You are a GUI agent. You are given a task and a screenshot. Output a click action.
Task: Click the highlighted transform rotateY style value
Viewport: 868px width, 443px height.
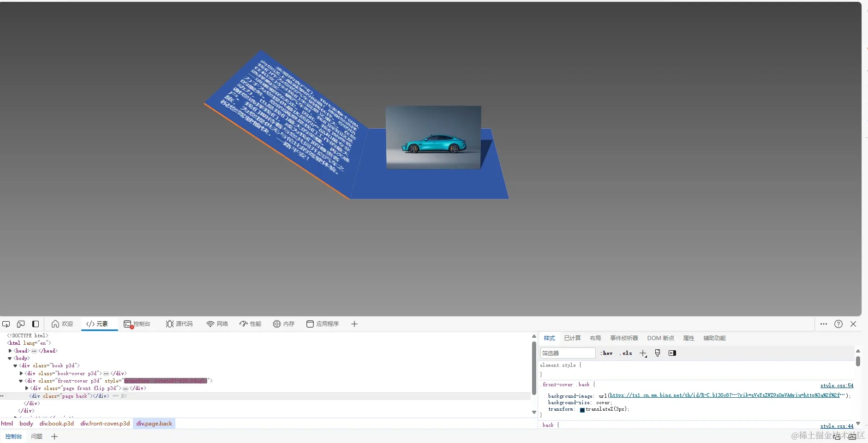(165, 381)
